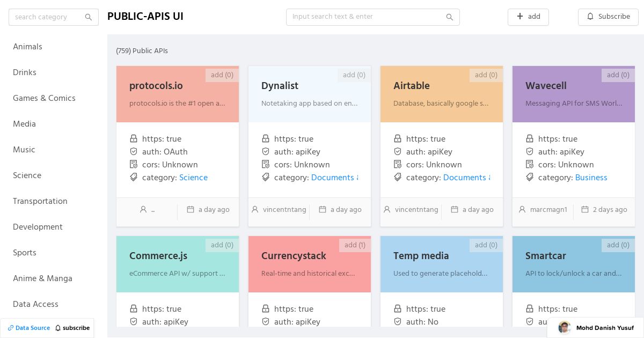This screenshot has width=644, height=338.
Task: Click the auth shield icon on Wavecell card
Action: pyautogui.click(x=530, y=152)
